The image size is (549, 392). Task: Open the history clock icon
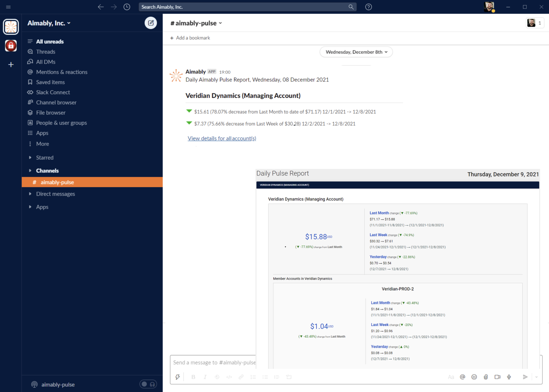tap(127, 7)
